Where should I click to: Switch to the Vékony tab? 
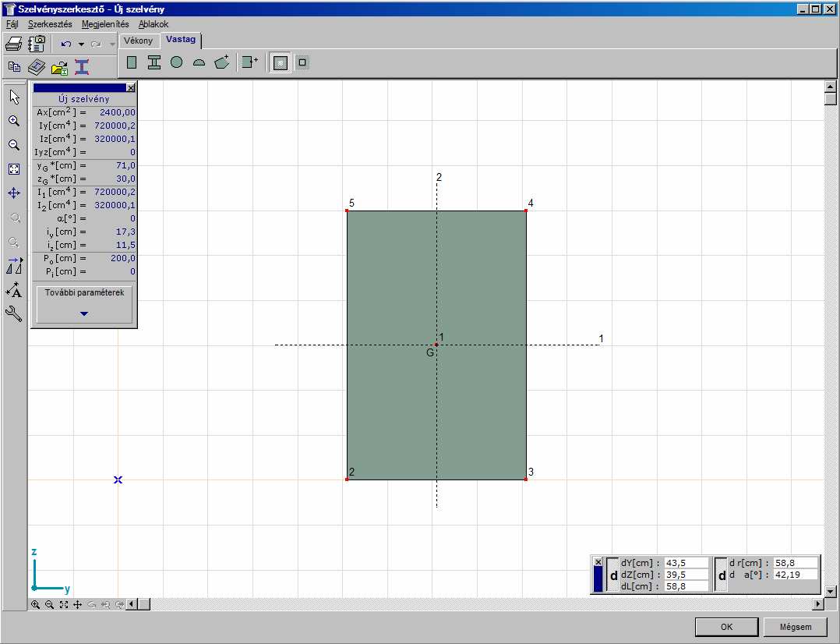click(138, 41)
